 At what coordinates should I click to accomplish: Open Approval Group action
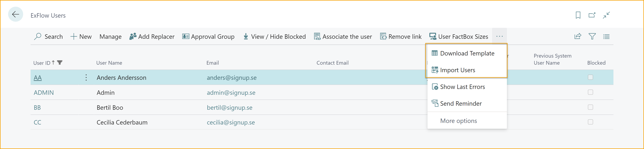click(x=208, y=37)
